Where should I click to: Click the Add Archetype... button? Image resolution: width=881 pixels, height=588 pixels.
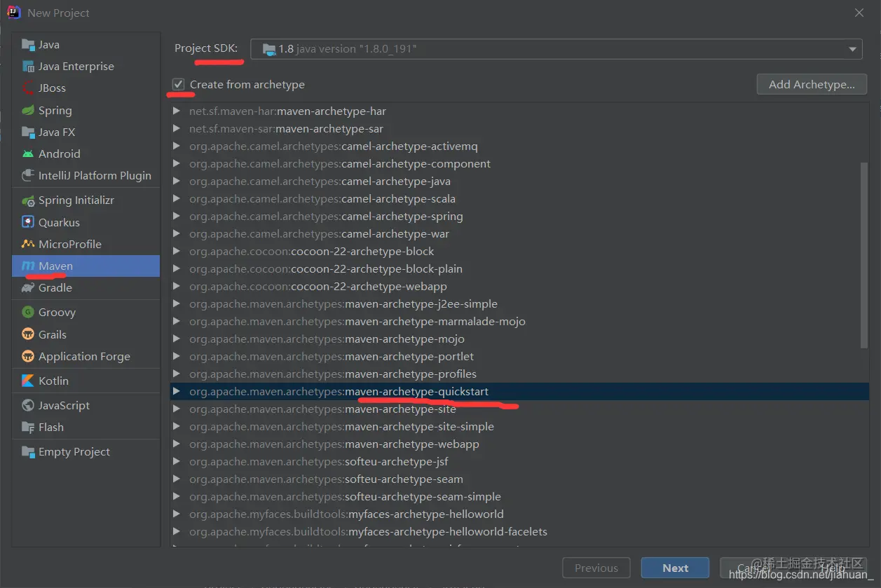pos(812,84)
